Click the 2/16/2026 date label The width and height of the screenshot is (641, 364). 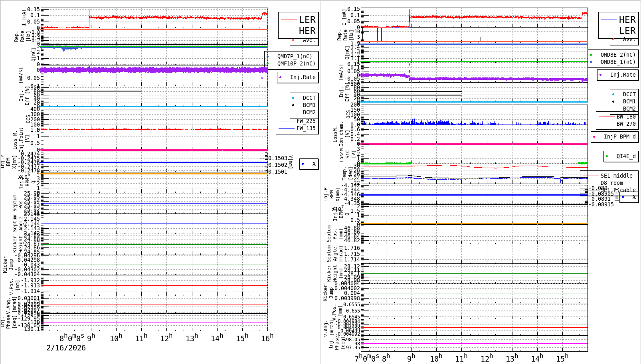(66, 348)
